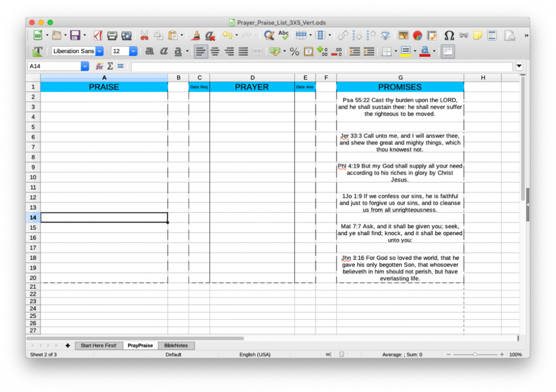This screenshot has height=392, width=556.
Task: Open the Name Box dropdown arrow
Action: (85, 66)
